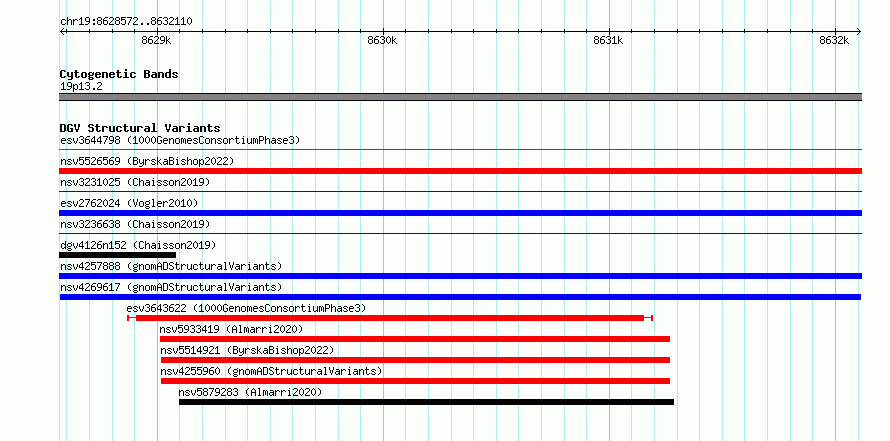The height and width of the screenshot is (441, 890).
Task: Open esv3643622 1000Genomes variant label
Action: pyautogui.click(x=246, y=308)
